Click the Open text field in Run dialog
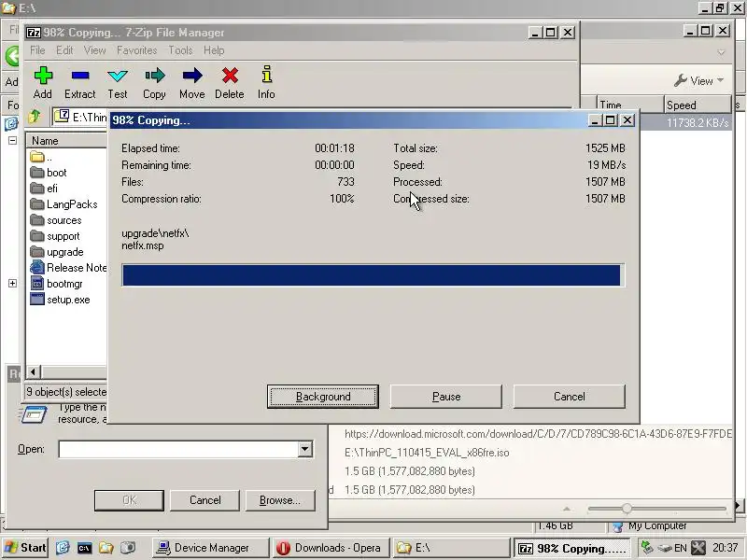 [x=179, y=449]
